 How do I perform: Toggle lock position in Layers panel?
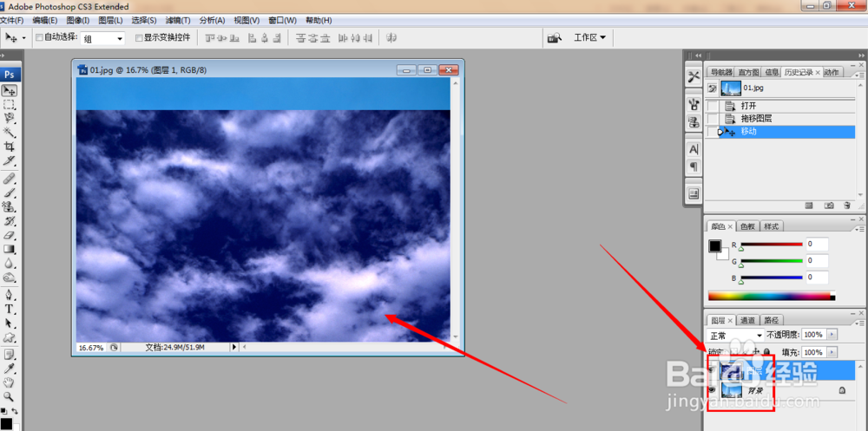(x=757, y=352)
